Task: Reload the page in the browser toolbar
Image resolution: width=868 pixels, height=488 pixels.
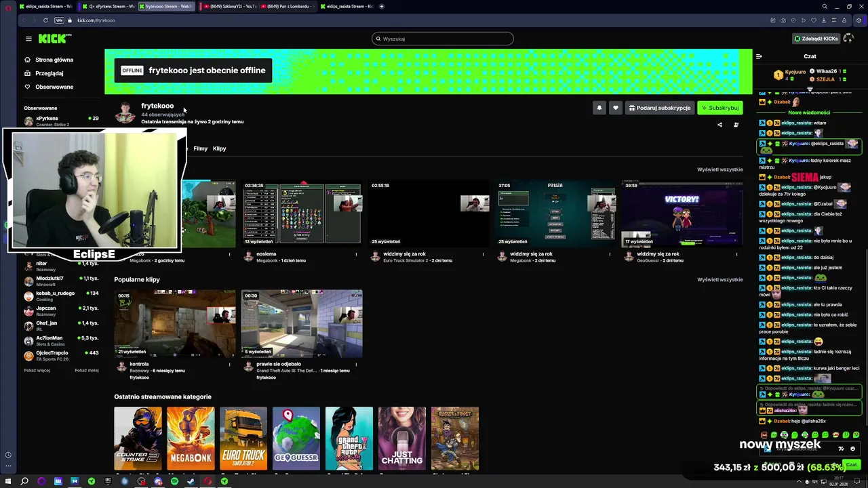Action: 45,20
